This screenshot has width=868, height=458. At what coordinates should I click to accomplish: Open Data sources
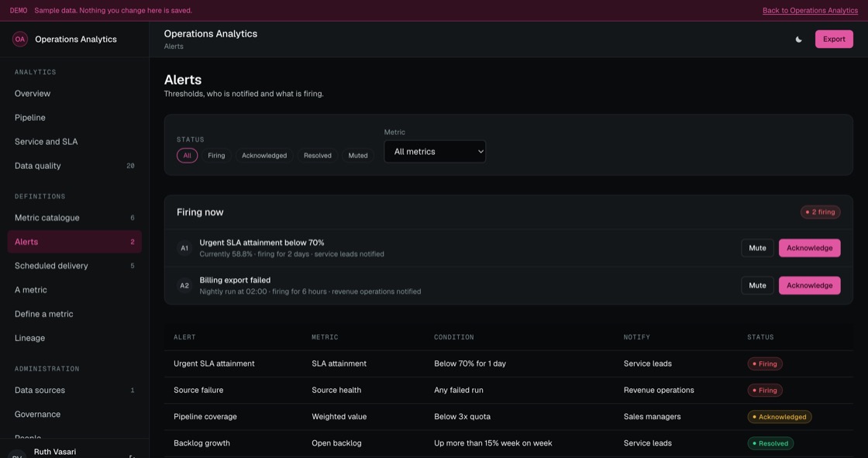[74, 390]
